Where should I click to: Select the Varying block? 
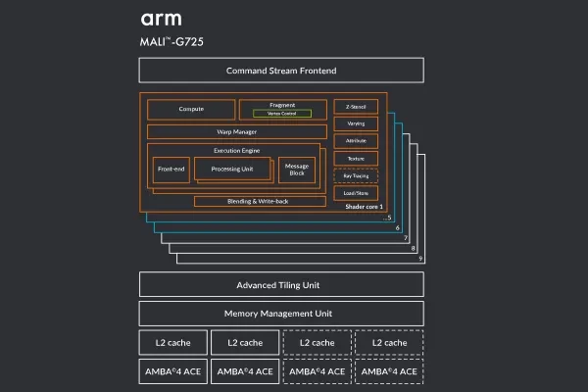click(x=355, y=123)
